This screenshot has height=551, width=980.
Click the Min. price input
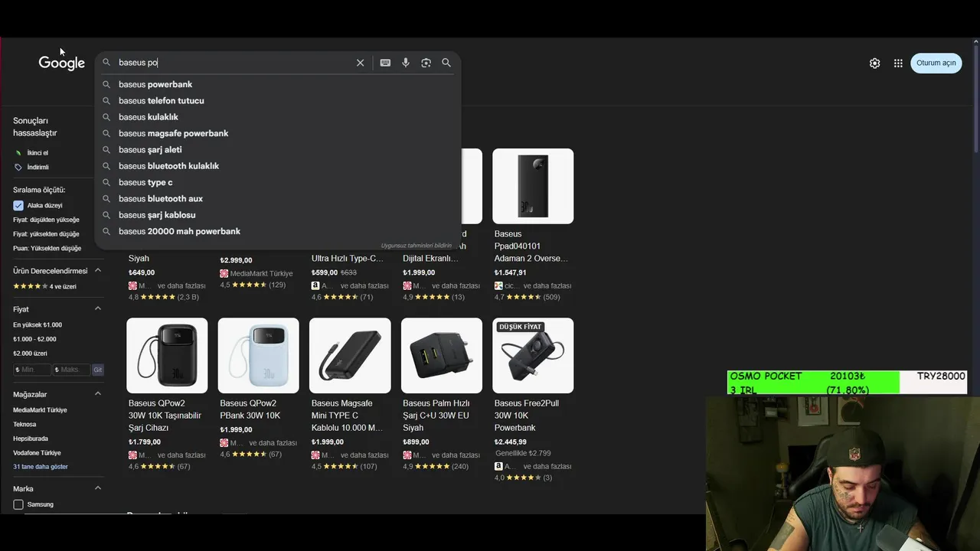click(x=32, y=370)
